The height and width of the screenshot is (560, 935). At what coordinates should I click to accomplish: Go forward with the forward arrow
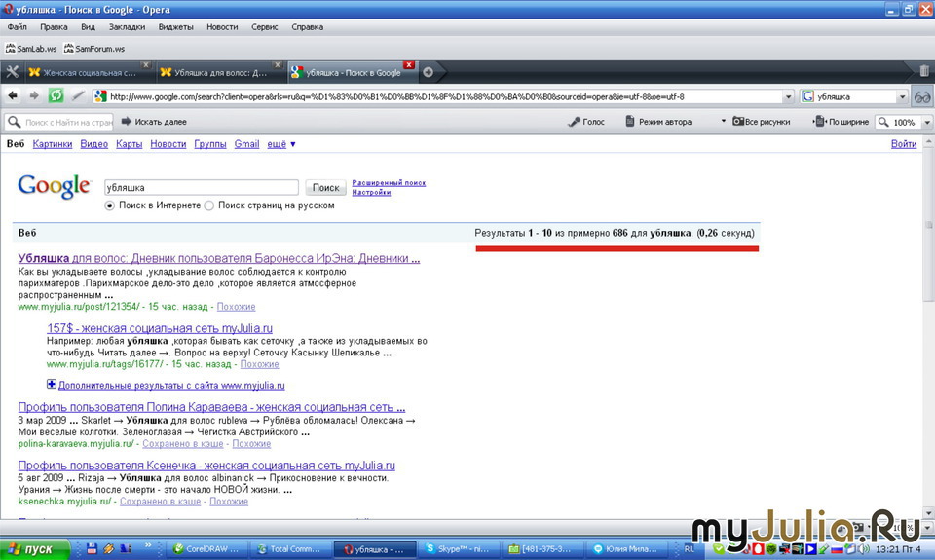tap(34, 95)
